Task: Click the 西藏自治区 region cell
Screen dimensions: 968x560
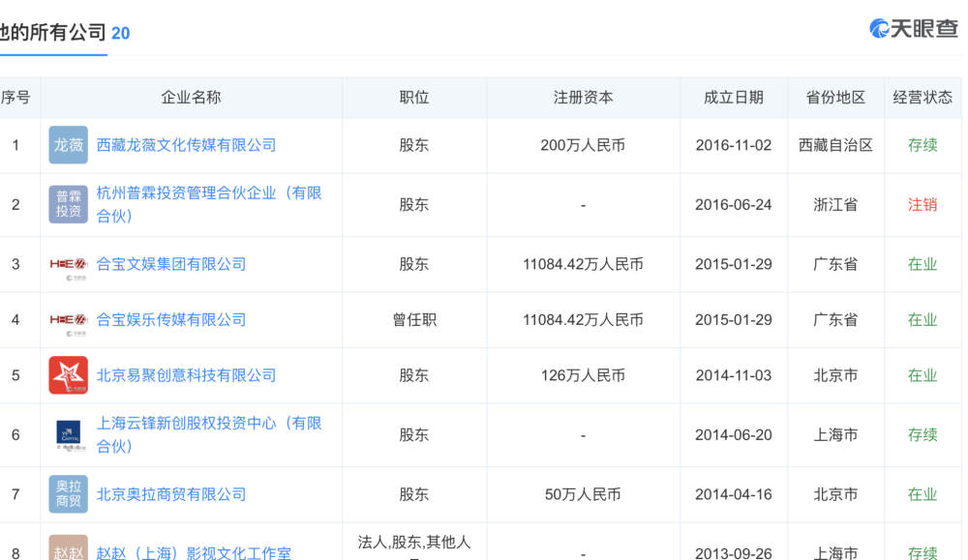Action: 835,145
